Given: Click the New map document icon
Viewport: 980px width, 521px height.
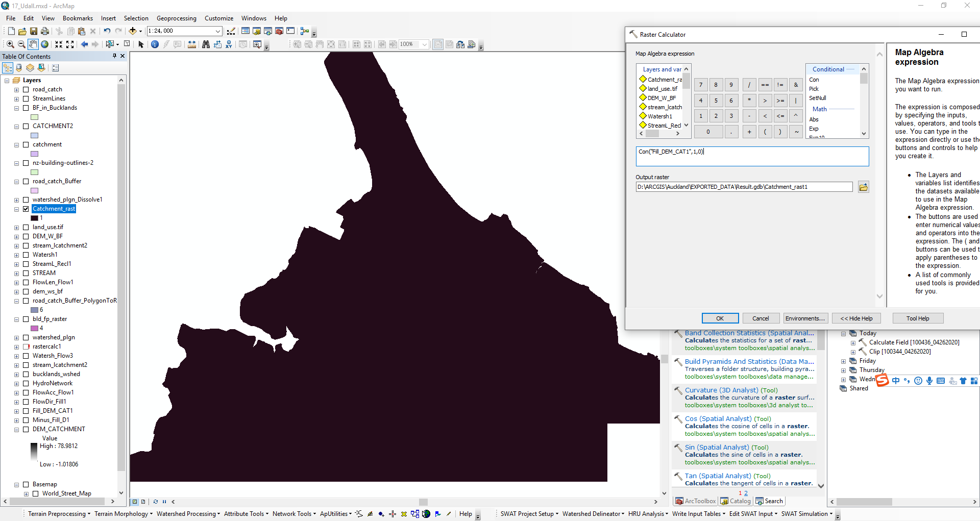Looking at the screenshot, I should click(x=11, y=31).
